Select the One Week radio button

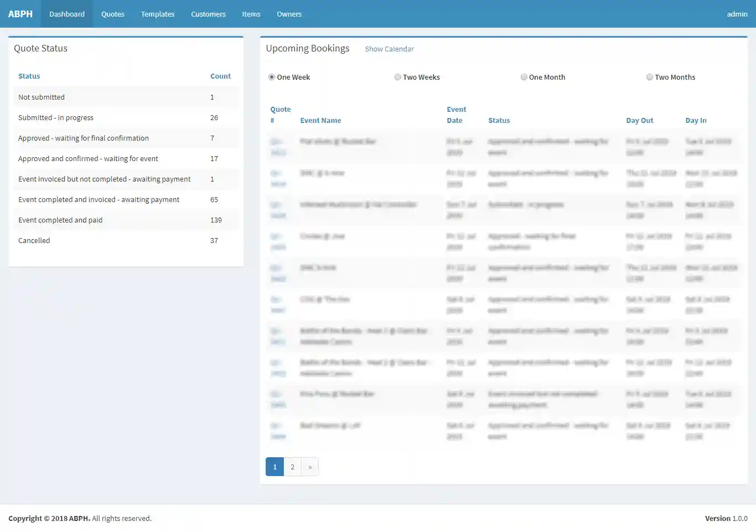[x=272, y=77]
